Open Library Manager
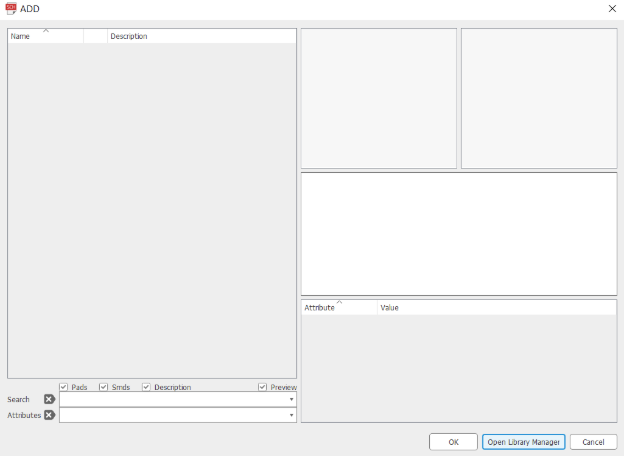 coord(523,442)
